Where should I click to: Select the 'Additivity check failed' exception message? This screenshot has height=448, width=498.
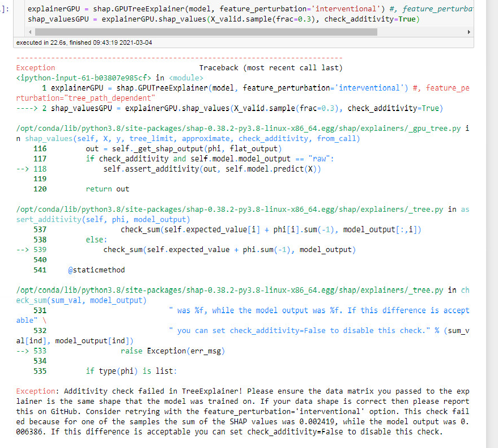130,391
